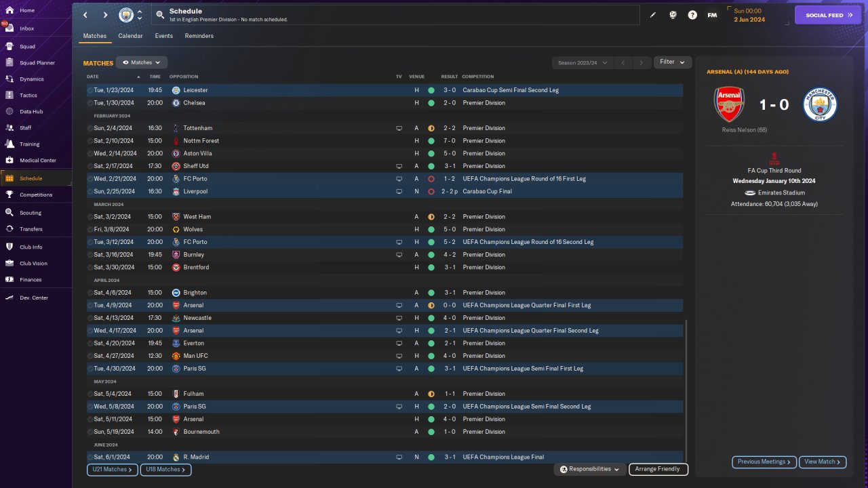Open the Inbox icon in sidebar
The width and height of the screenshot is (868, 488).
(9, 28)
